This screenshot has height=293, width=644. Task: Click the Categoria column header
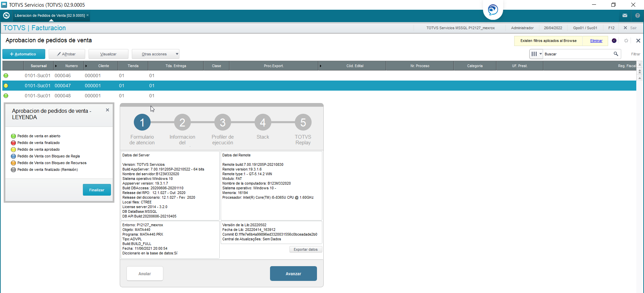[475, 66]
